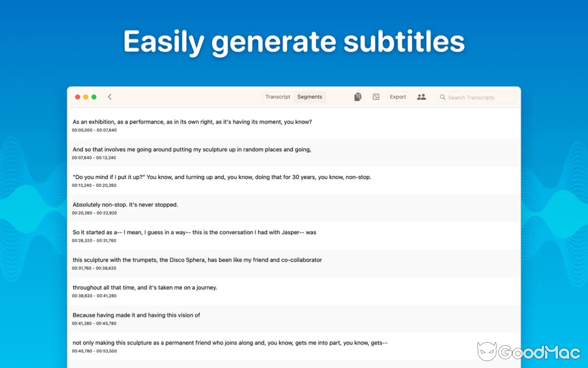This screenshot has width=588, height=368.
Task: Select the Segments tab
Action: click(x=310, y=97)
